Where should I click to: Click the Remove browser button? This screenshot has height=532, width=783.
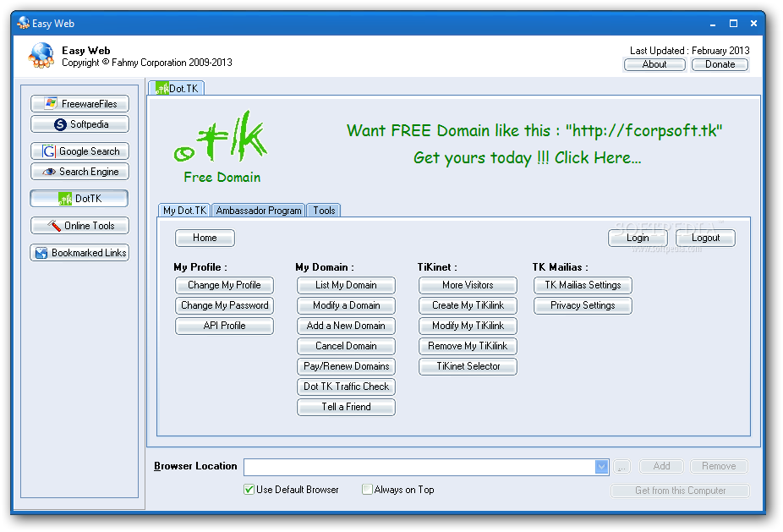tap(719, 467)
